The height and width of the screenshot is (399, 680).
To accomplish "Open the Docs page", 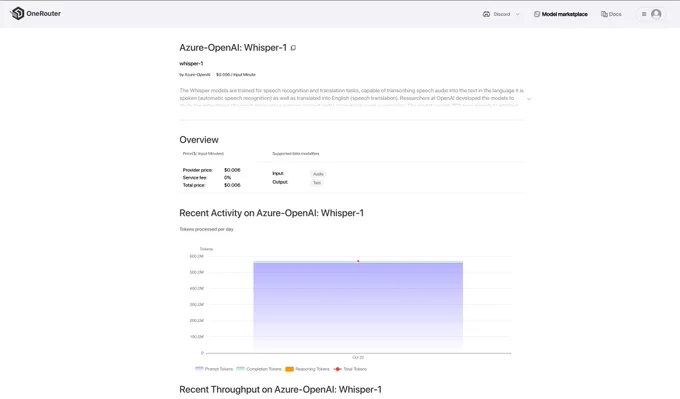I will [615, 14].
